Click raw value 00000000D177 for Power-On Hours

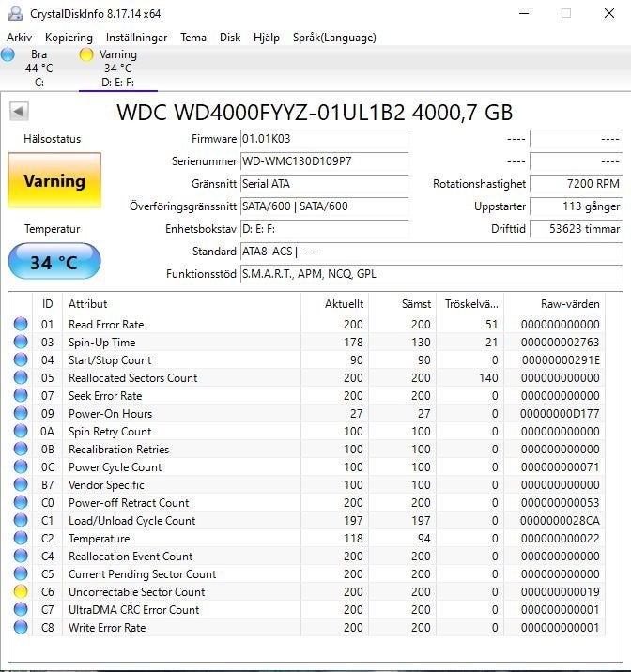tap(560, 414)
